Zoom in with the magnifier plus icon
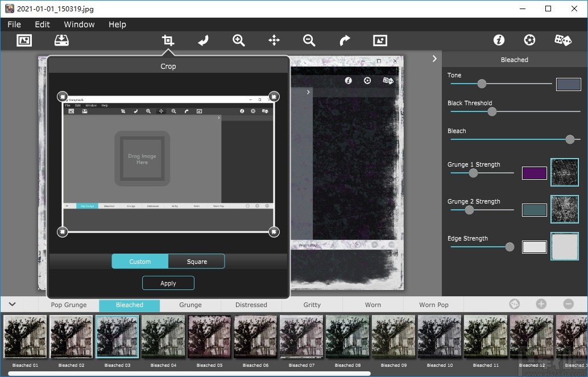Image resolution: width=588 pixels, height=377 pixels. click(x=239, y=40)
